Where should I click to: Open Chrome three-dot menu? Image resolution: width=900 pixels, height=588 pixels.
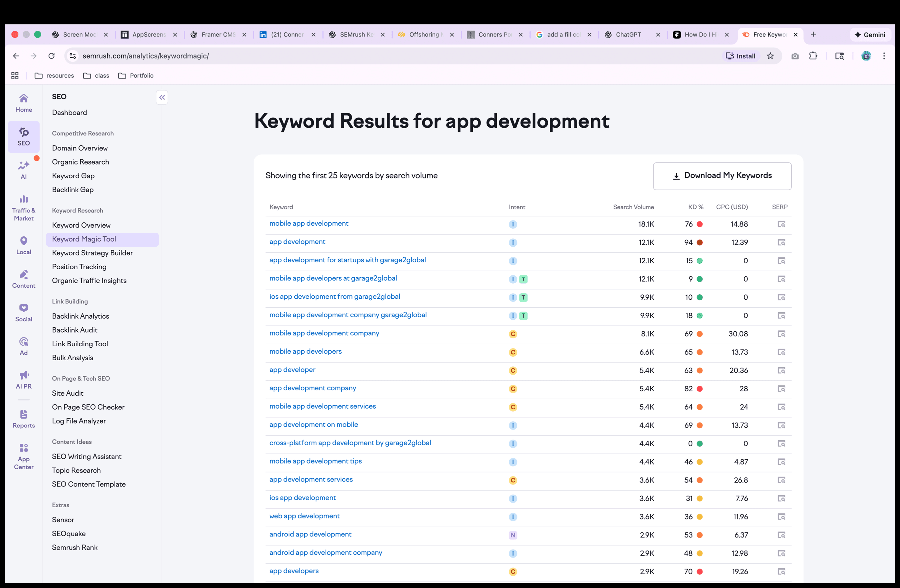884,56
